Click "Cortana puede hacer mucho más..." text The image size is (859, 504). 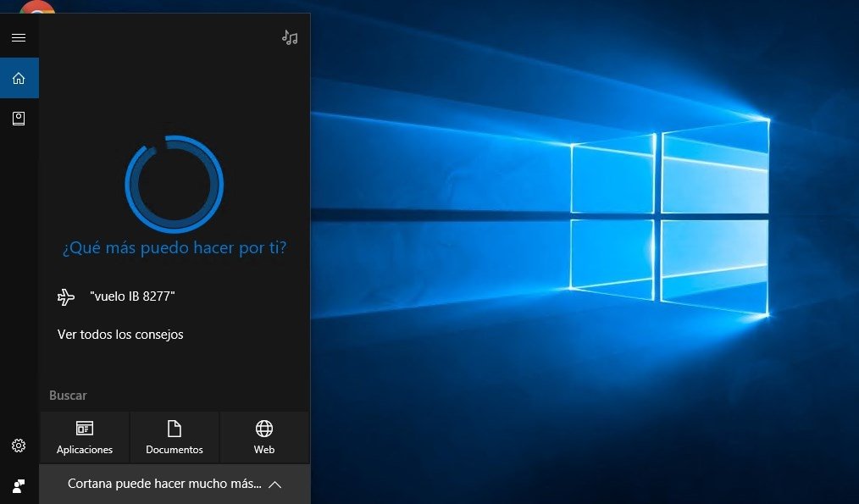[x=164, y=484]
